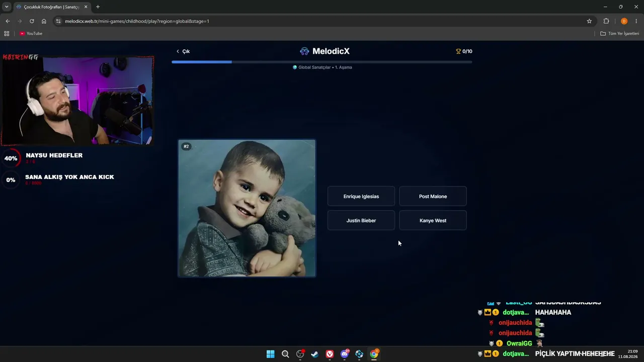Click the browser forward arrow

(20, 21)
